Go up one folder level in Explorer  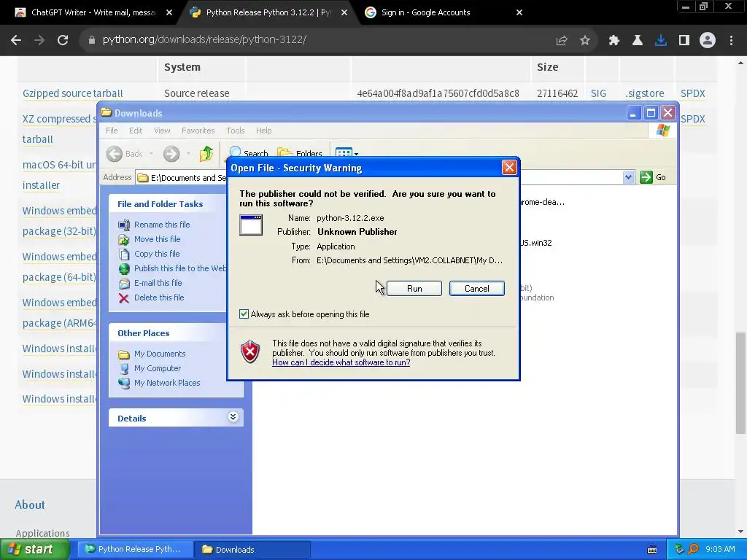tap(206, 154)
